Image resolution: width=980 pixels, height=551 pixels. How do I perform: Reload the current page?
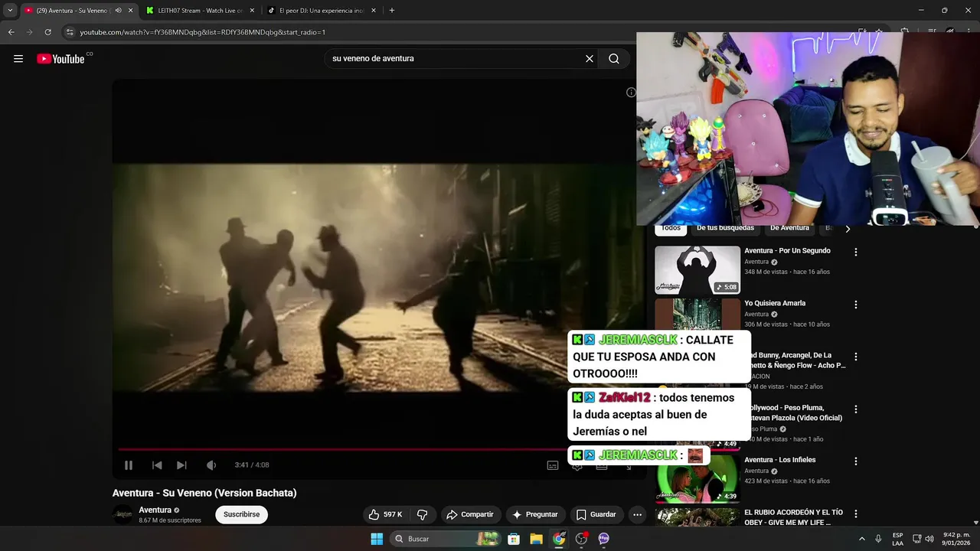[x=47, y=32]
